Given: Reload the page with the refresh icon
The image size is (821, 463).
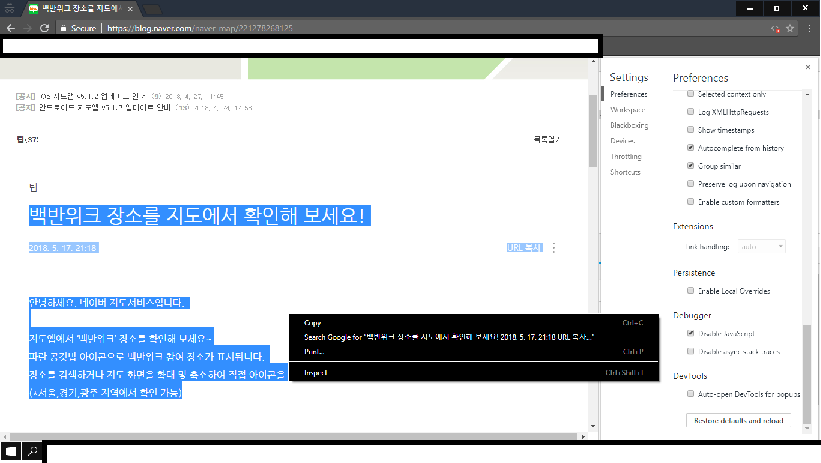Looking at the screenshot, I should pyautogui.click(x=45, y=28).
